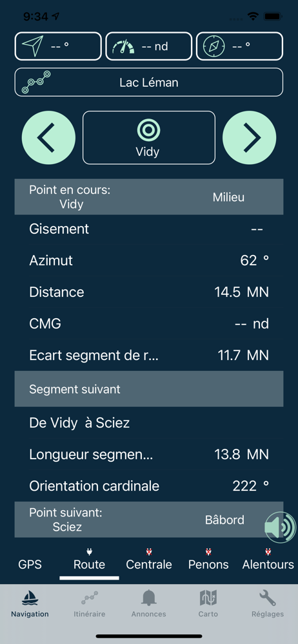This screenshot has width=298, height=644.
Task: Go to previous waypoint with left chevron
Action: [48, 138]
